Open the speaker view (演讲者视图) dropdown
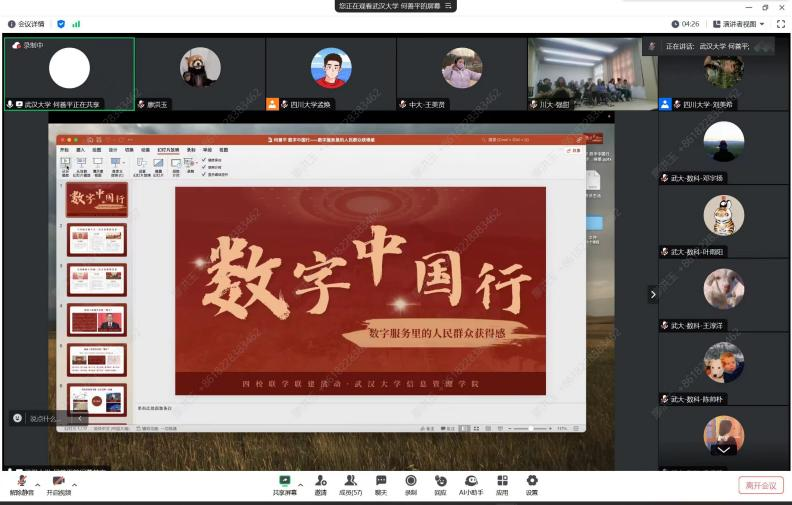Viewport: 792px width, 505px height. click(738, 24)
